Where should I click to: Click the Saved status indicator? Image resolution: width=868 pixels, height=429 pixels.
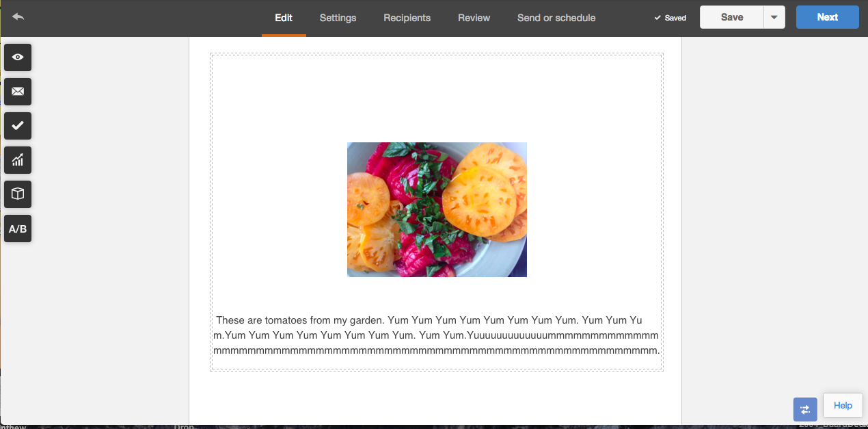tap(670, 18)
